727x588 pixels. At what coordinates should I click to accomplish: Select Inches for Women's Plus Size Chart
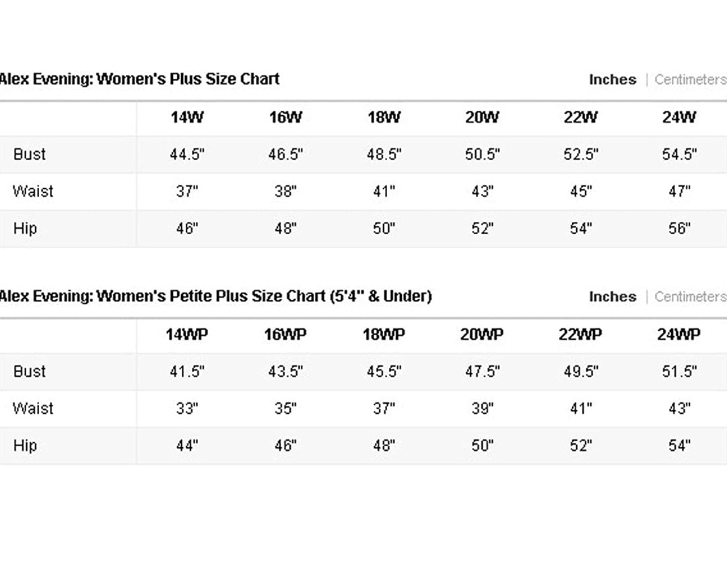coord(613,79)
